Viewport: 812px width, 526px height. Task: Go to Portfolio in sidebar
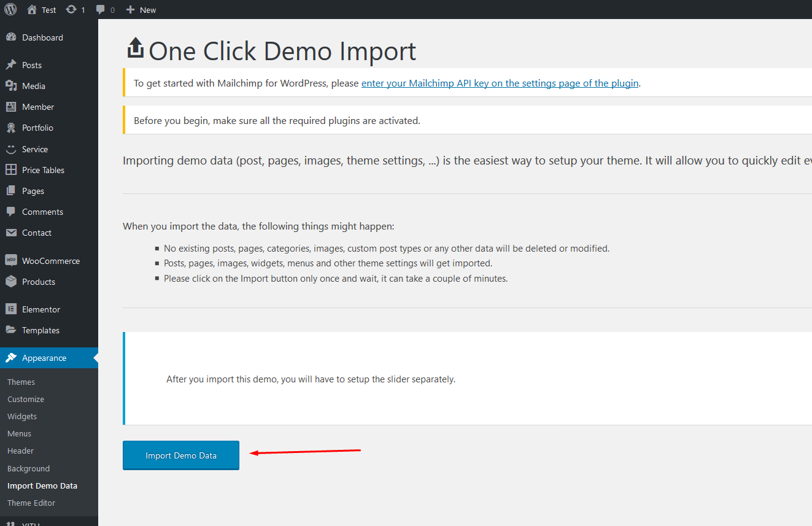pos(37,128)
